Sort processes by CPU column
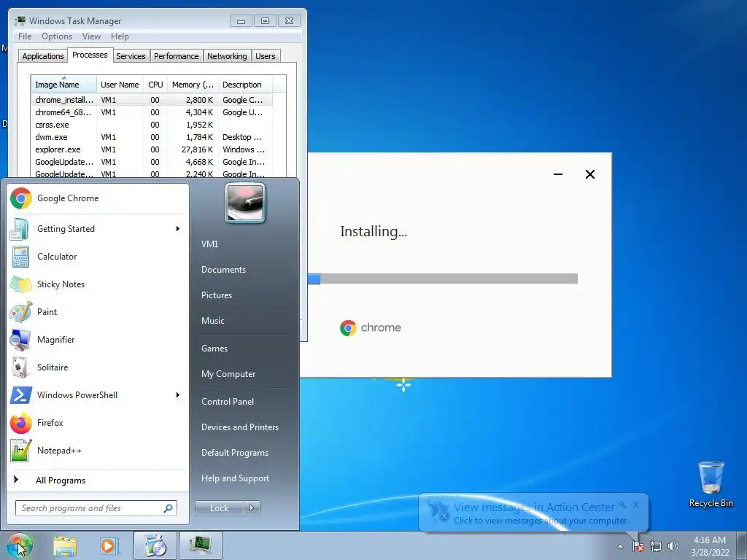This screenshot has width=747, height=560. tap(155, 85)
